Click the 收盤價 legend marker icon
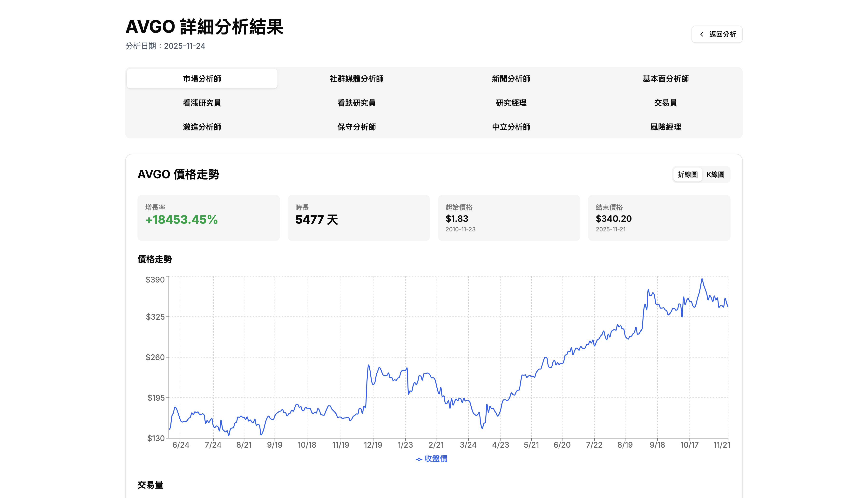The width and height of the screenshot is (868, 498). [419, 459]
